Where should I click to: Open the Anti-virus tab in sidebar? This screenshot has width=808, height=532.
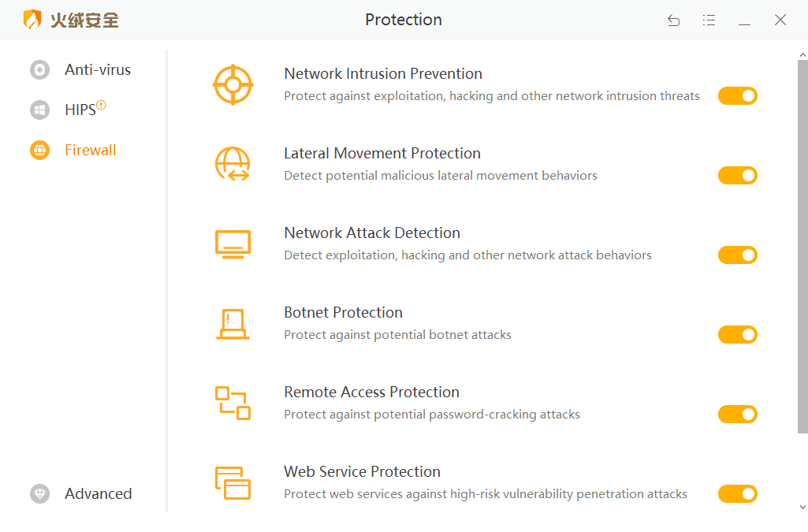97,70
